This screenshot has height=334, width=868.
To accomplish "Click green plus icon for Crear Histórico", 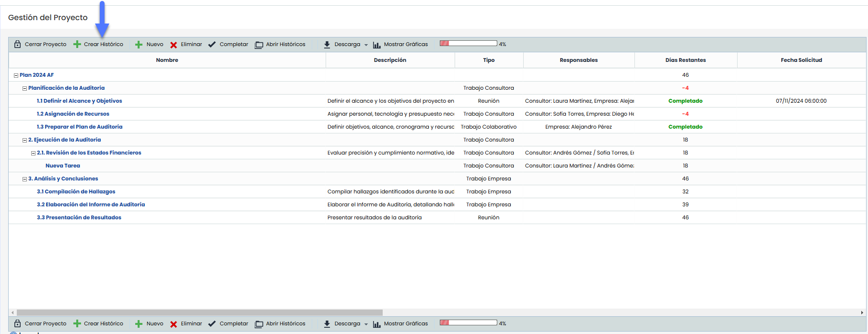I will point(77,44).
